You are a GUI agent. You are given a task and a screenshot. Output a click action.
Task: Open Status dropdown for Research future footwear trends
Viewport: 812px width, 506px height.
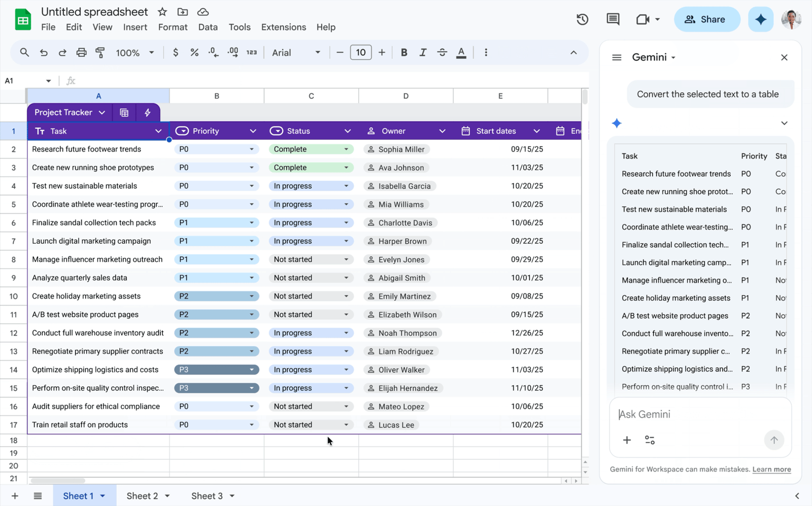[346, 149]
